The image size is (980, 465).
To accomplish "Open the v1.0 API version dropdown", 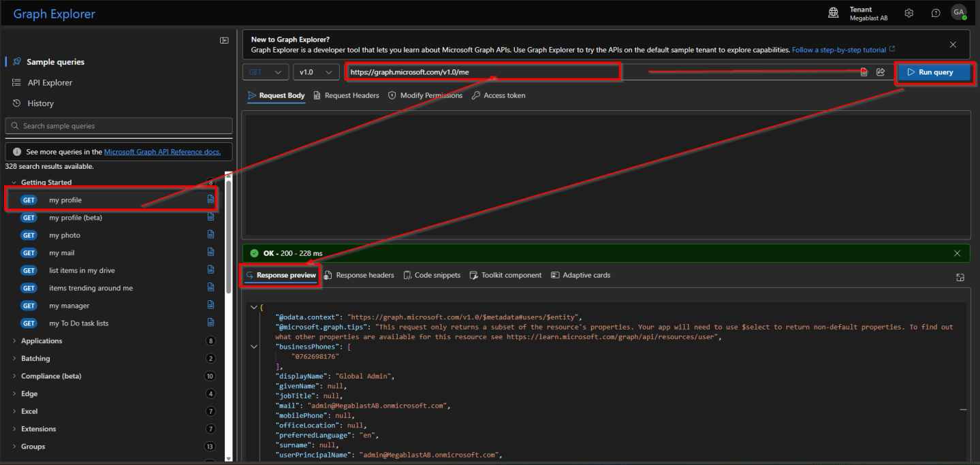I will coord(316,71).
